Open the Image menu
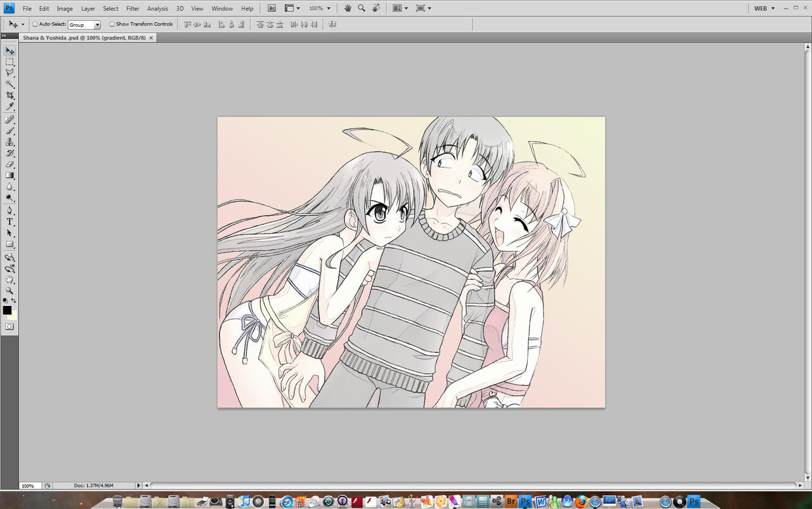This screenshot has width=812, height=509. [65, 8]
